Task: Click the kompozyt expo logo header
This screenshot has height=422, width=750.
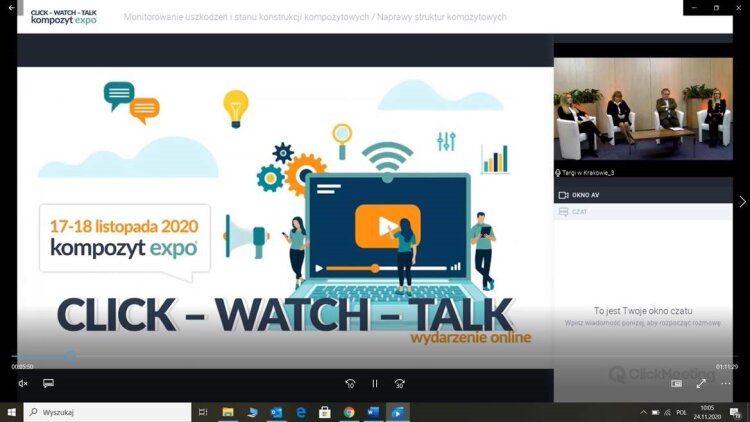Action: [64, 17]
